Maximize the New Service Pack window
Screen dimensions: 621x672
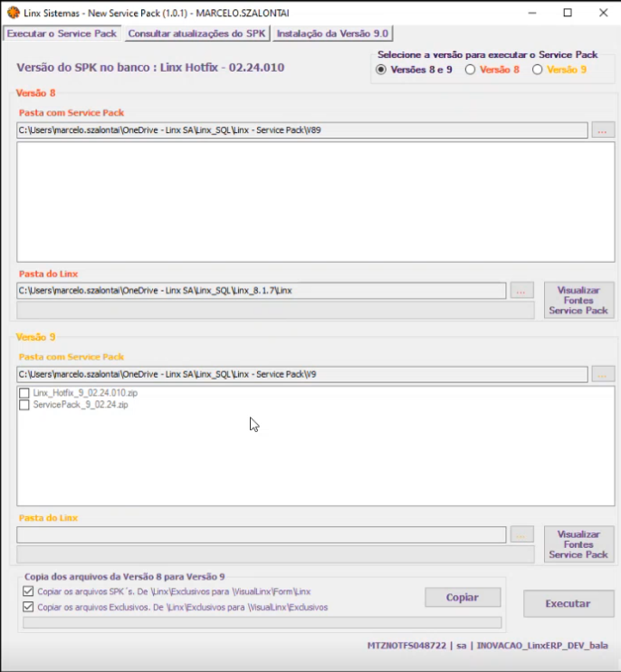point(568,13)
